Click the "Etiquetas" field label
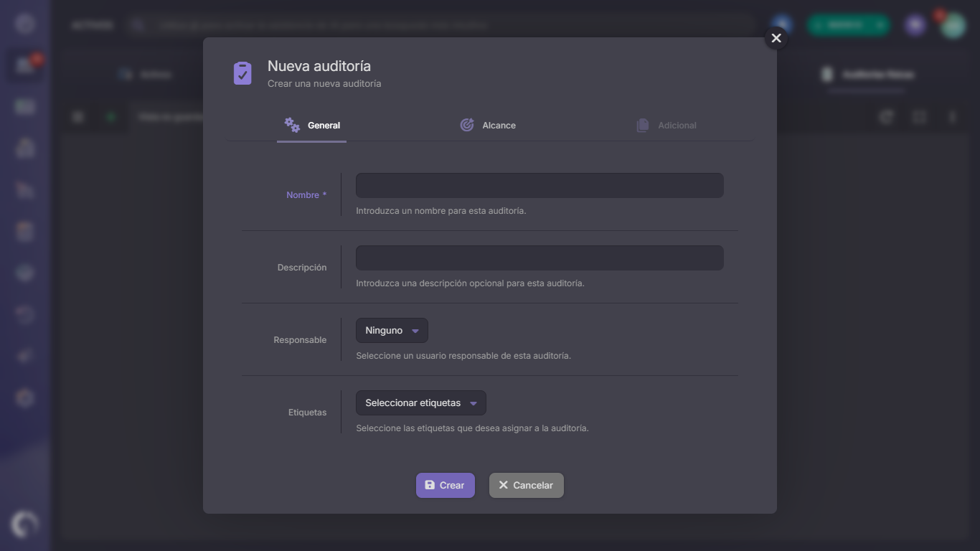This screenshot has width=980, height=551. tap(307, 413)
